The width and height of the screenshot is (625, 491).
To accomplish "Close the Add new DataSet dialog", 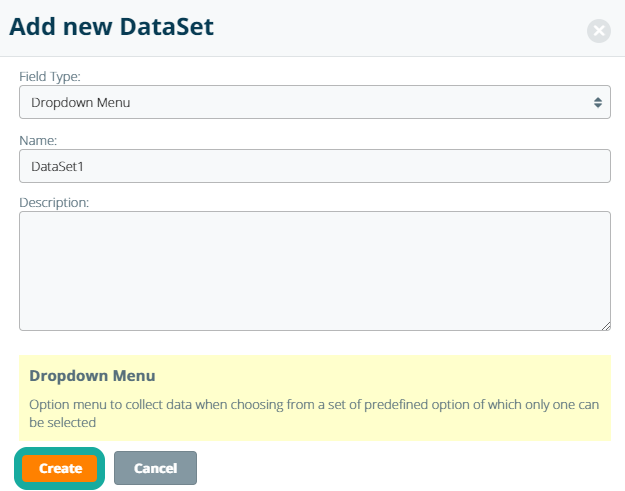I will click(598, 31).
